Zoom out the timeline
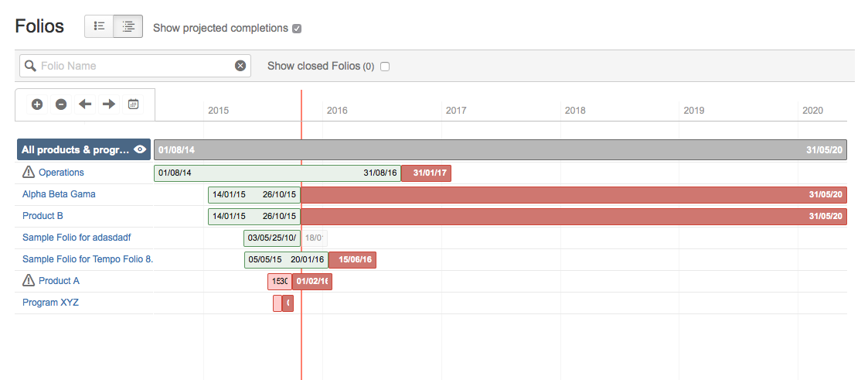Image resolution: width=868 pixels, height=380 pixels. point(61,104)
